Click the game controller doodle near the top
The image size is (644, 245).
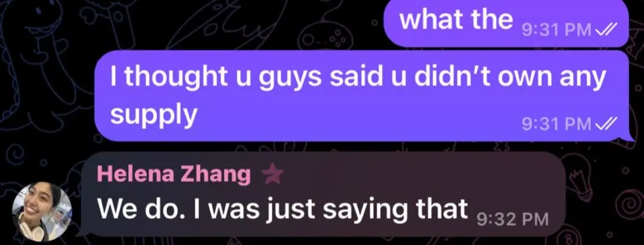326,36
